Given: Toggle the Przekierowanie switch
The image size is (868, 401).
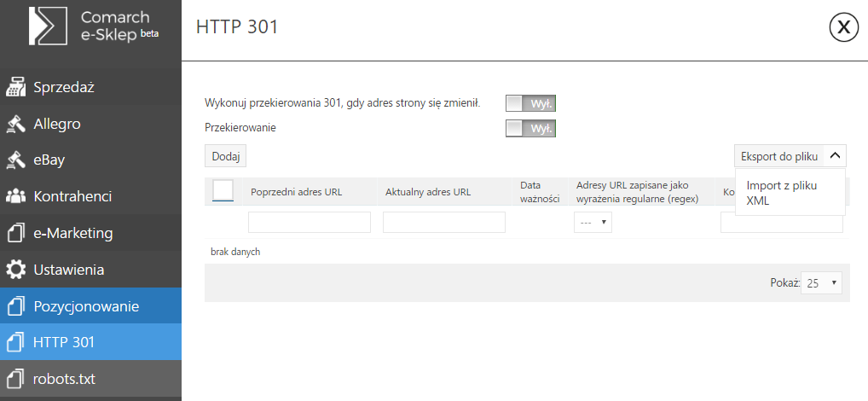Looking at the screenshot, I should coord(530,129).
